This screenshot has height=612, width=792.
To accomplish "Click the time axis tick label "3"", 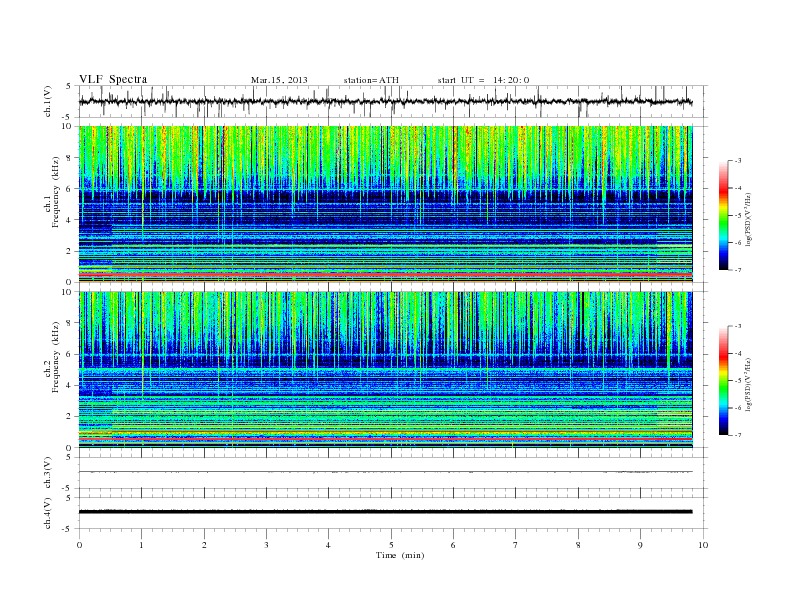I will 266,545.
